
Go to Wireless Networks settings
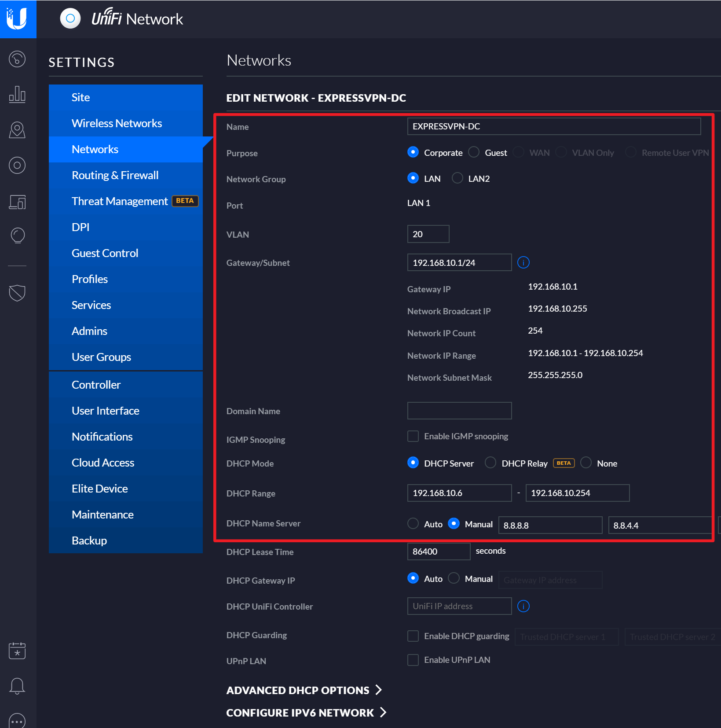117,123
